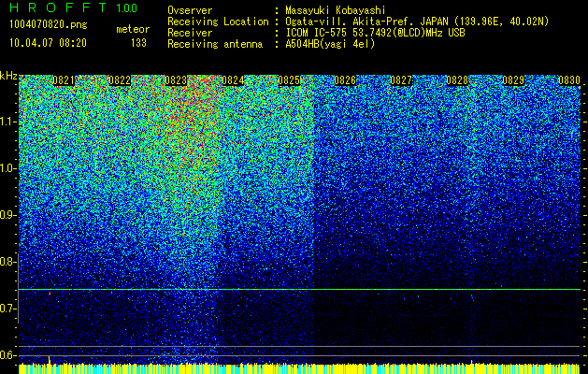The width and height of the screenshot is (588, 374).
Task: Select the file name 1004070820.png
Action: pos(49,25)
